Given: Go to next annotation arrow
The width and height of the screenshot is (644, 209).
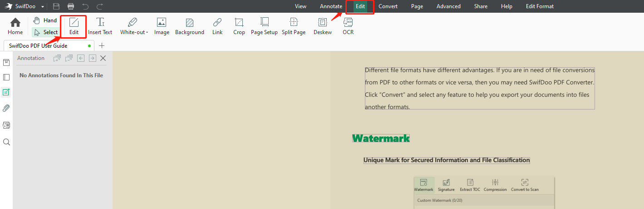Looking at the screenshot, I should 92,58.
